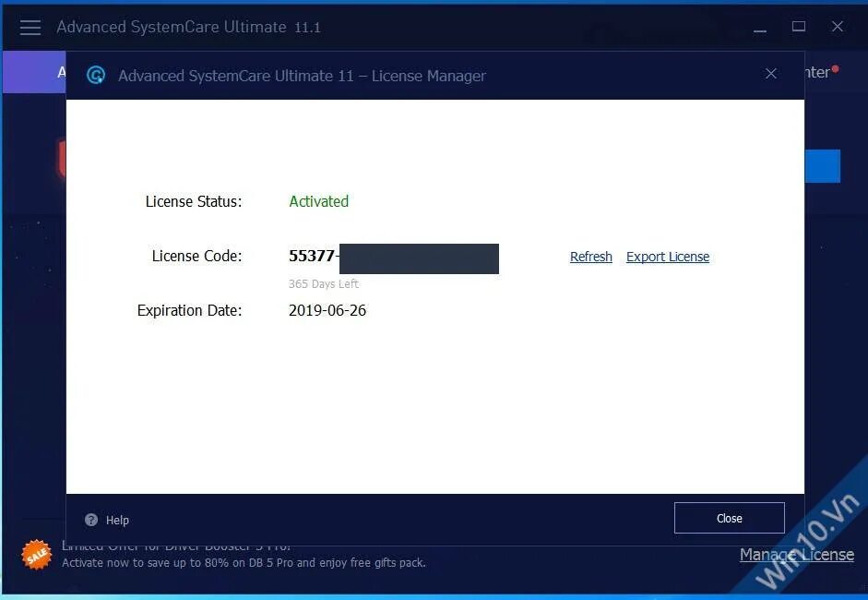868x600 pixels.
Task: Click the Export License link
Action: [668, 257]
